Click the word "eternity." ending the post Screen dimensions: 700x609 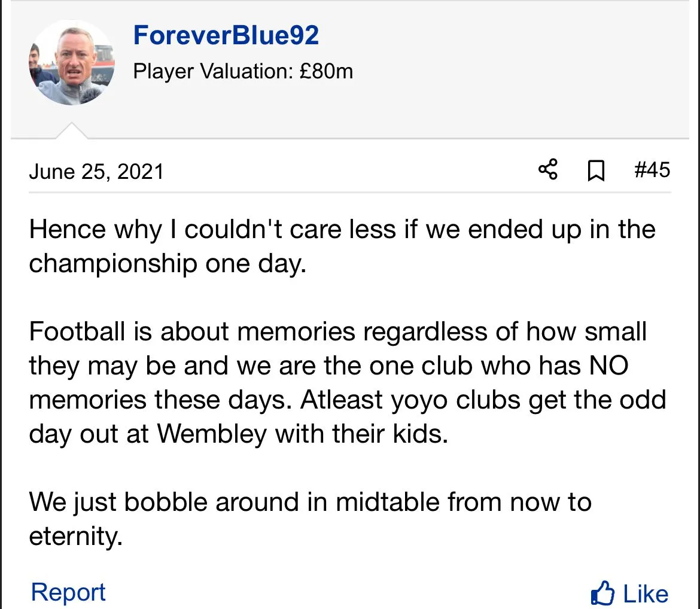click(76, 536)
